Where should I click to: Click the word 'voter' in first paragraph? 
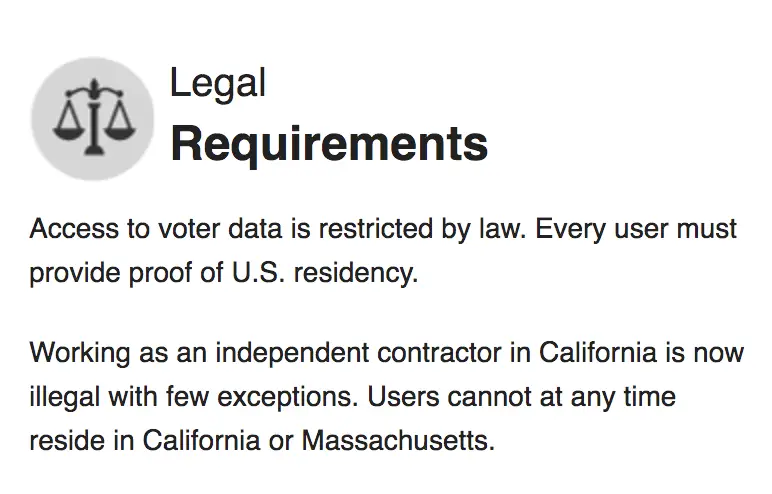[189, 230]
